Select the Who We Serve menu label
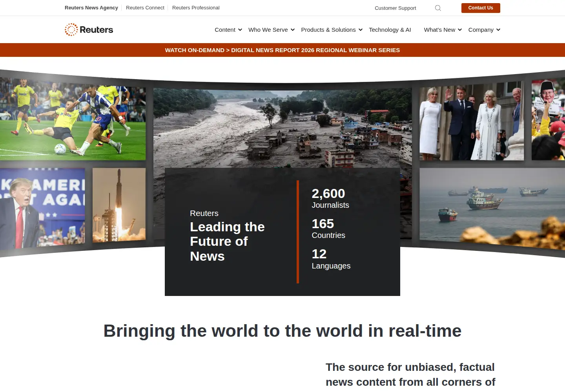This screenshot has height=392, width=565. [268, 30]
